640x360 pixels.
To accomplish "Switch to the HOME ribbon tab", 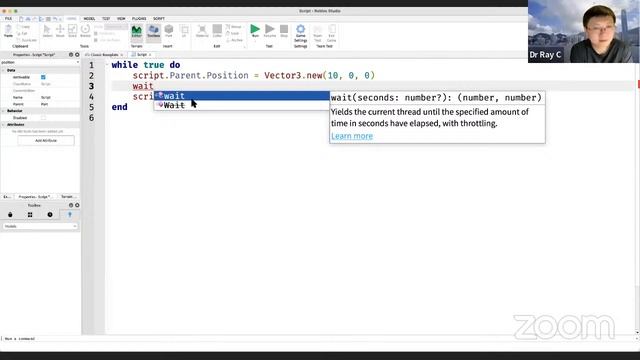I will point(71,19).
